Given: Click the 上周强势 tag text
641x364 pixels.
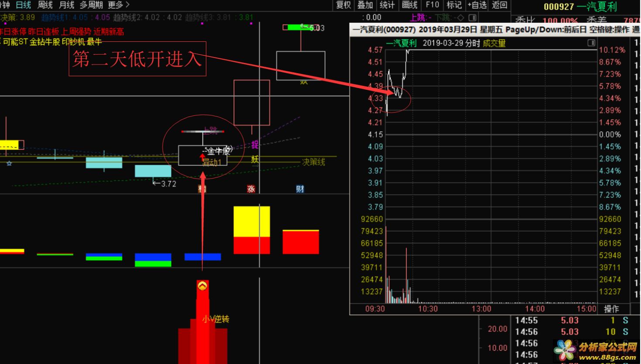Looking at the screenshot, I should (76, 31).
